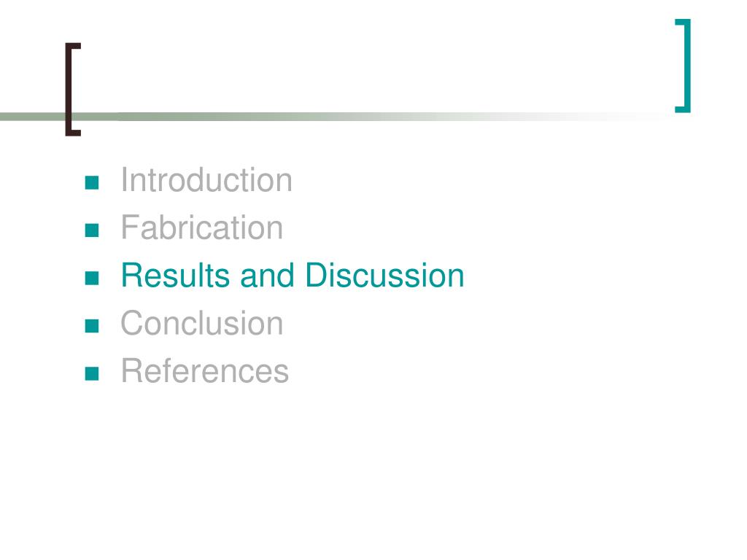Click the teal bullet beside Introduction
This screenshot has height=560, width=747.
91,182
